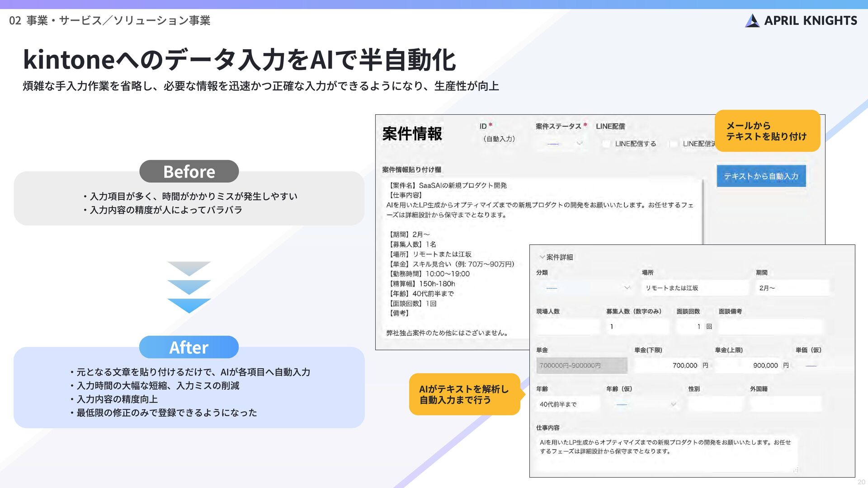Click the empty 外国籍 field

[x=786, y=404]
